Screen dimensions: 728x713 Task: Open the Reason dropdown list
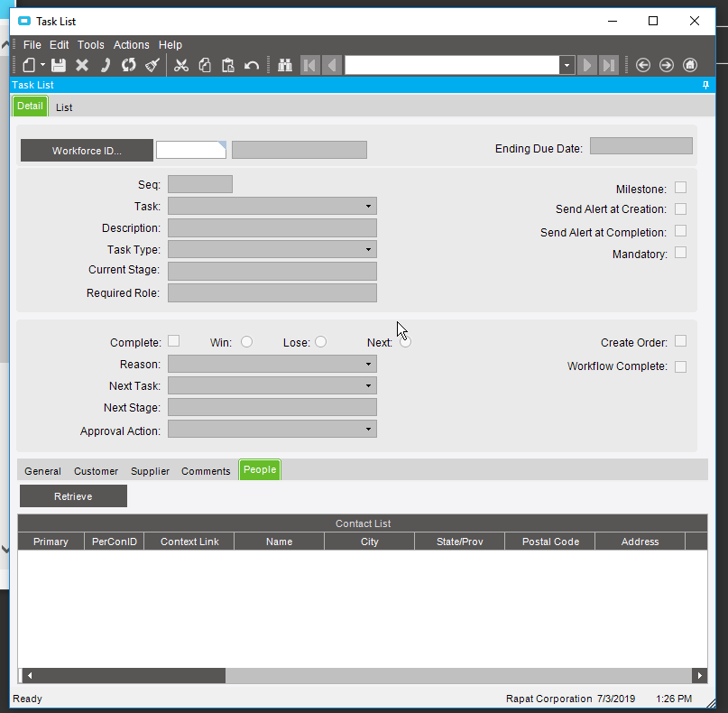click(x=368, y=364)
